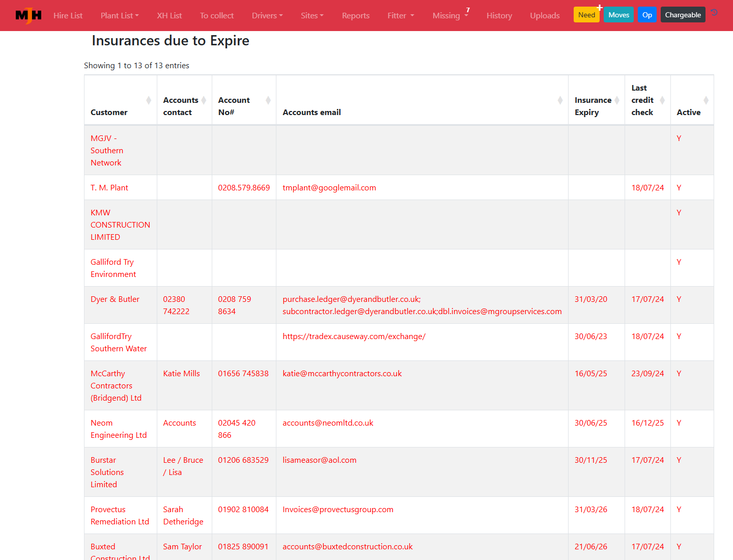Click Invoices@provectusgroup.com email
The width and height of the screenshot is (733, 560).
tap(338, 510)
